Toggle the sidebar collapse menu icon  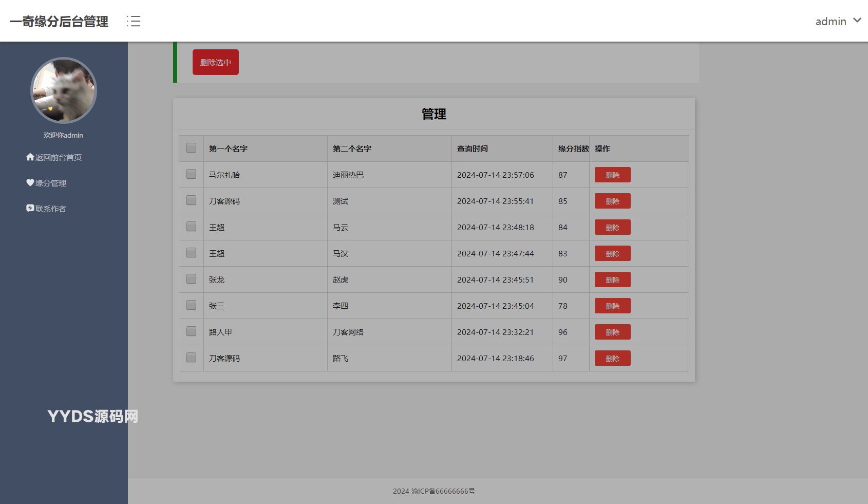tap(134, 21)
